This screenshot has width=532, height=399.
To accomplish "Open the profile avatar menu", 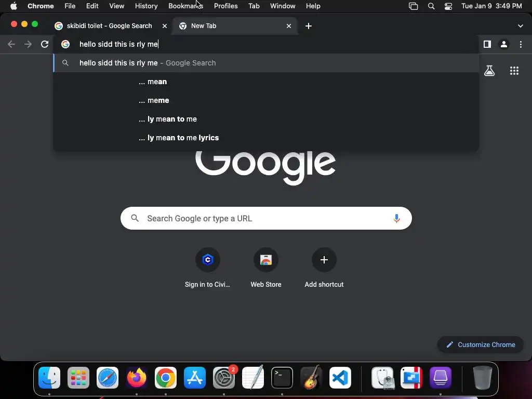I will pos(504,44).
